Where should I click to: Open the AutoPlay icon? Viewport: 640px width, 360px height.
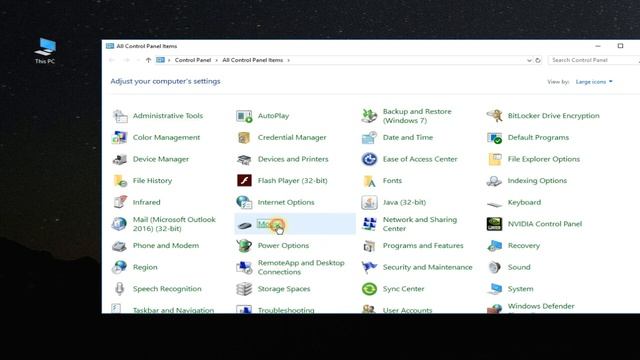pos(244,116)
